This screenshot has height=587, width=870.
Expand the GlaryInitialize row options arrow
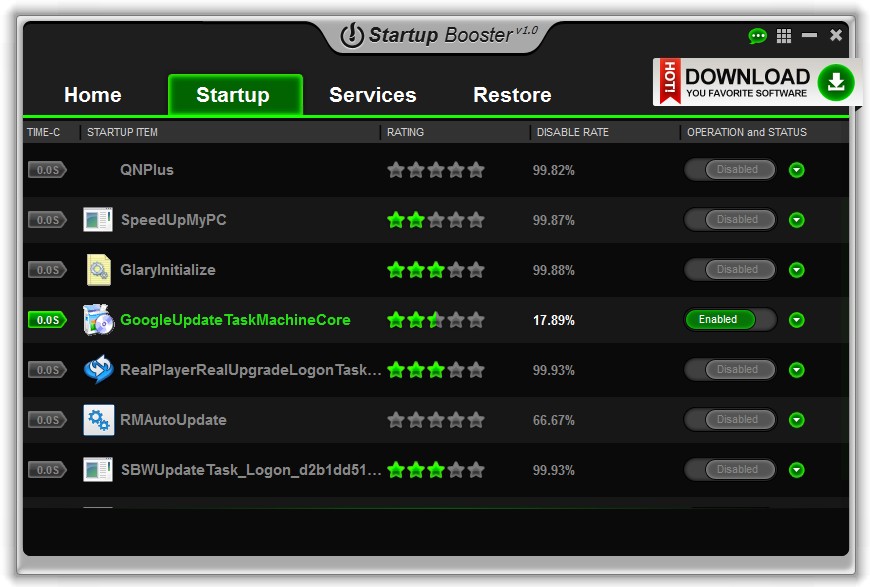pyautogui.click(x=797, y=270)
